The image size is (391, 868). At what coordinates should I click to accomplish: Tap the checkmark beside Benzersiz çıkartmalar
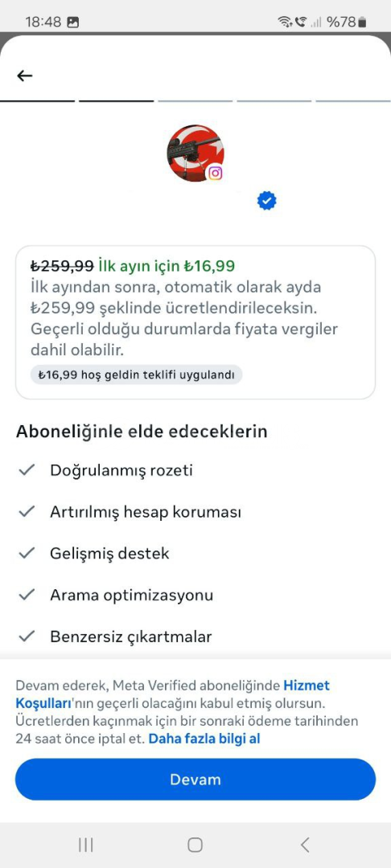coord(27,636)
